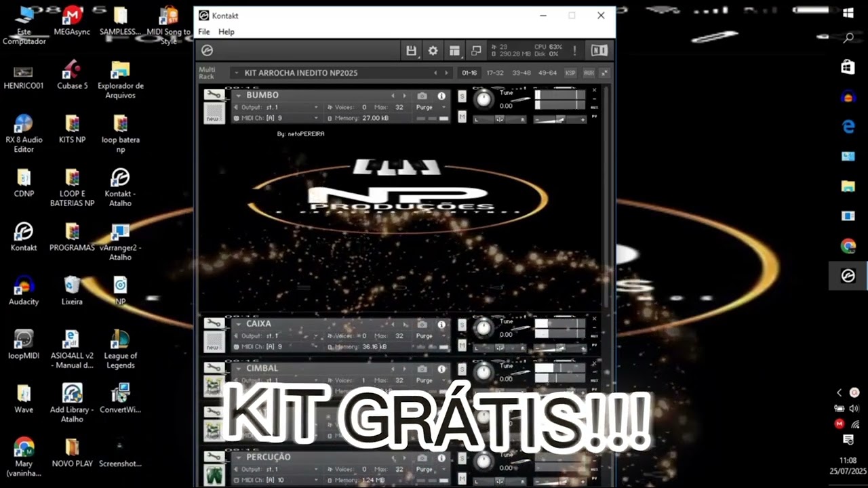The height and width of the screenshot is (488, 868).
Task: Adjust BUMBO volume slider
Action: [x=559, y=119]
